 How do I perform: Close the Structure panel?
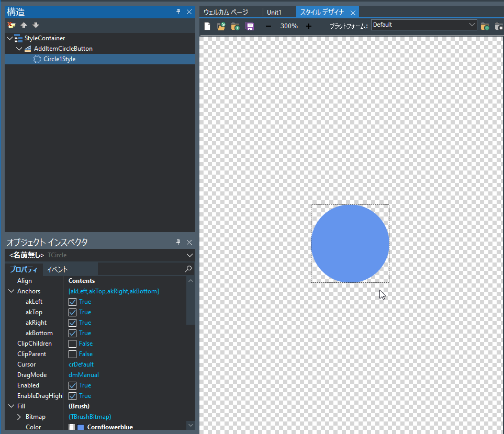click(189, 12)
